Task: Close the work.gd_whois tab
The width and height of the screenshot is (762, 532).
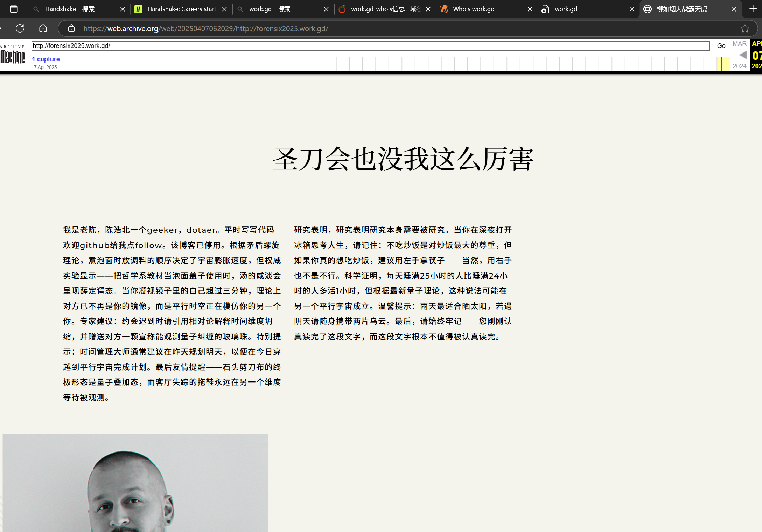Action: (428, 9)
